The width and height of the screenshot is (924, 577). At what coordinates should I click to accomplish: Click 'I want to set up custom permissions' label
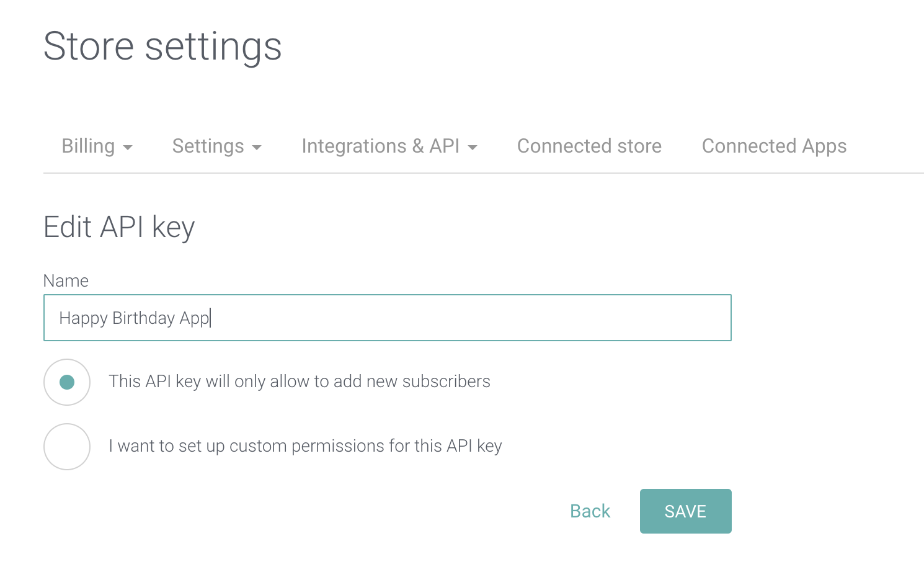305,446
